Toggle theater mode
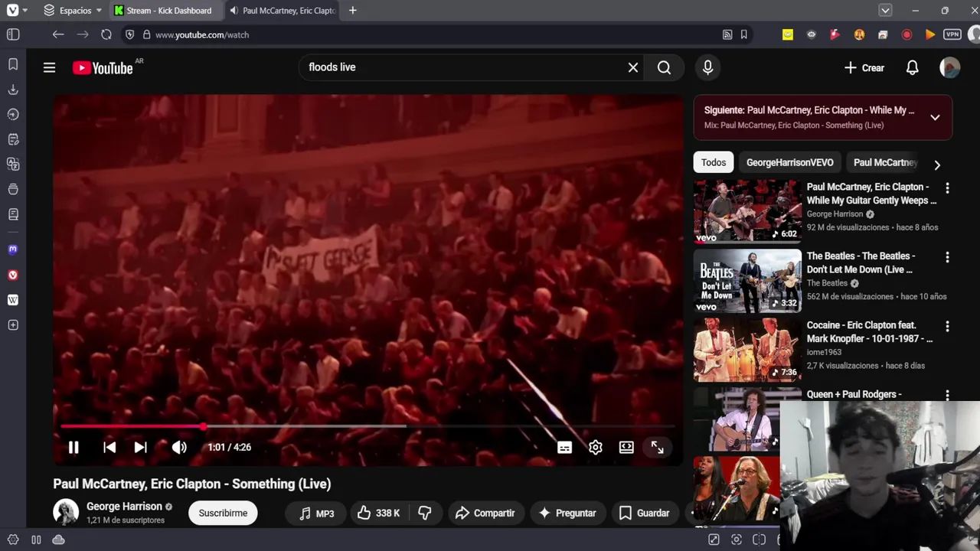 click(x=626, y=448)
